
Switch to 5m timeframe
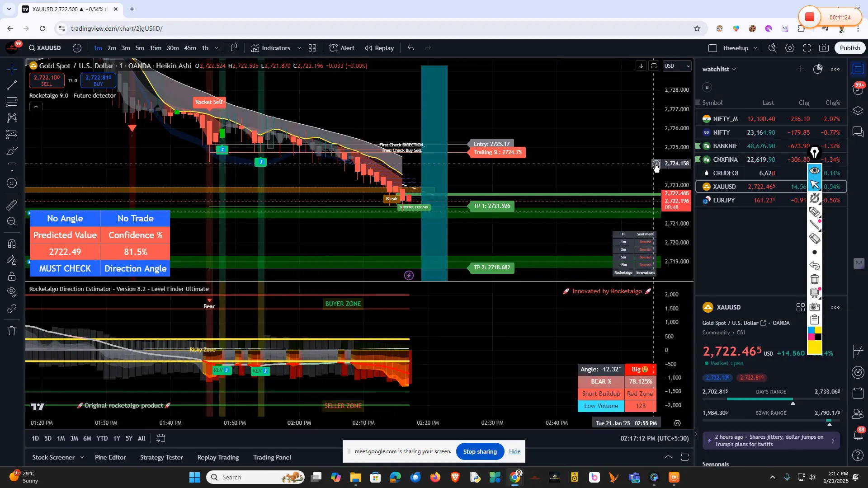coord(140,48)
